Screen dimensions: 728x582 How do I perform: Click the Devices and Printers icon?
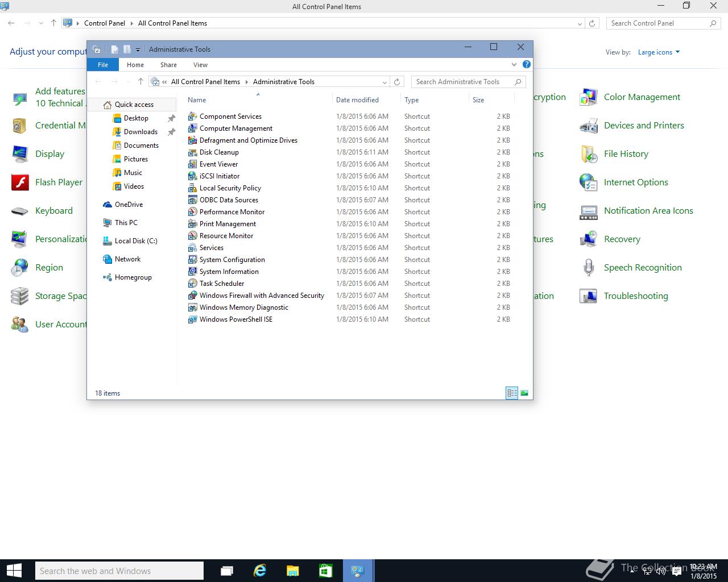point(588,126)
